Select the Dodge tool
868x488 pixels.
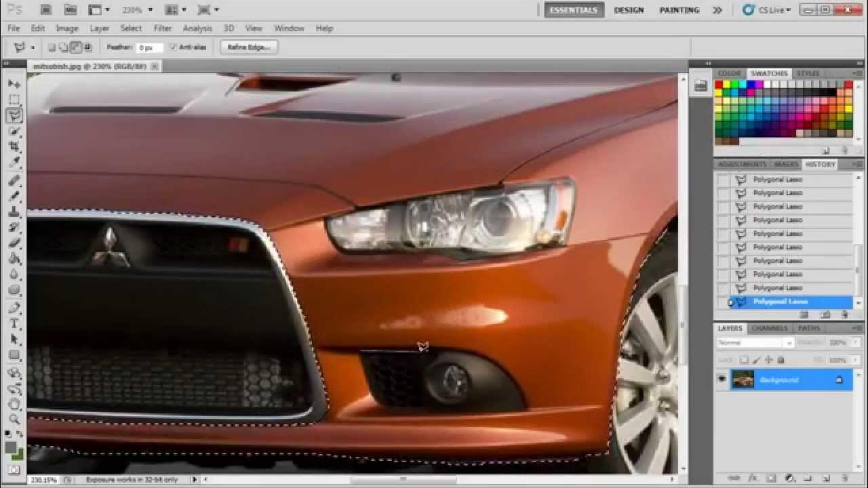coord(14,290)
